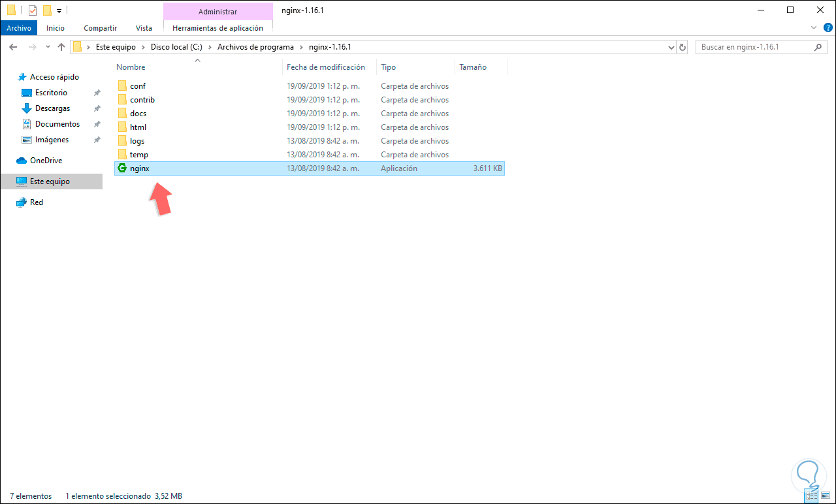Click the 3.611 KB size of nginx
The width and height of the screenshot is (836, 504).
pos(488,168)
